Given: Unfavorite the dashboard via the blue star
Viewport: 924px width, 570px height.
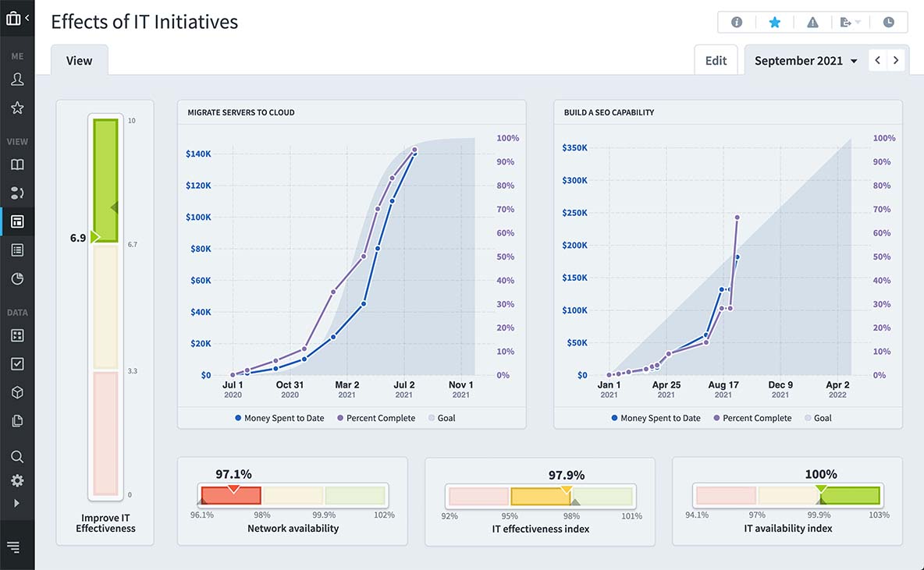Looking at the screenshot, I should [x=774, y=22].
